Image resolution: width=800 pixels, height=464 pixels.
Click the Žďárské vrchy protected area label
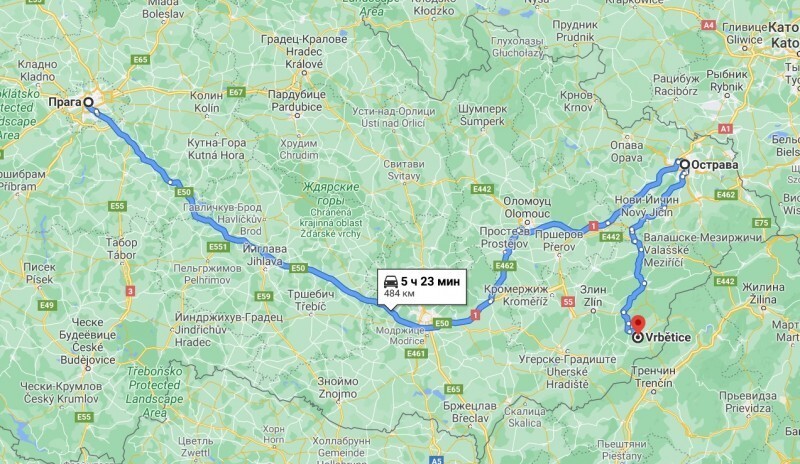pos(330,211)
